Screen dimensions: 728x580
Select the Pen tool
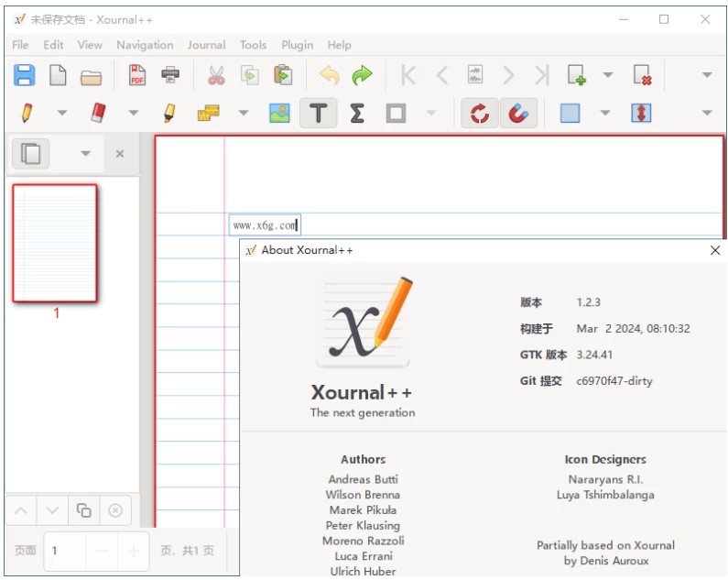coord(27,113)
